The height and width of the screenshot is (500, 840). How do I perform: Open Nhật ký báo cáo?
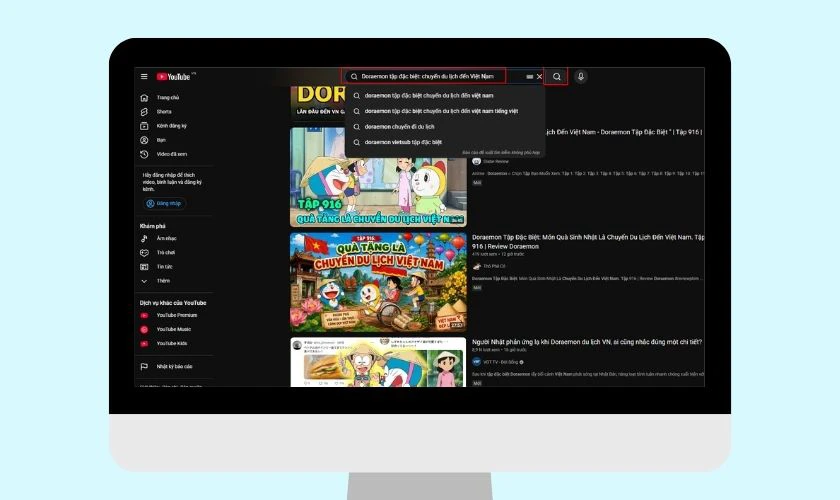click(x=175, y=367)
